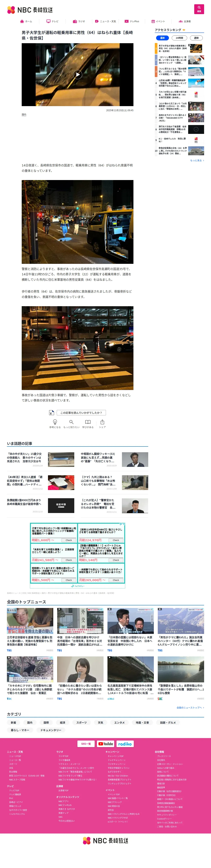The image size is (211, 868).
Task: Click the document face icon beside the feedback prompt
Action: tap(52, 412)
